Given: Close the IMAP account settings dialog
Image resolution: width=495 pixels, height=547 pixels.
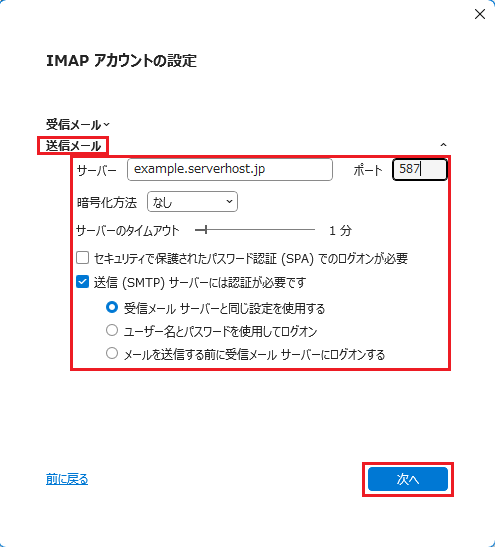Looking at the screenshot, I should click(x=480, y=14).
